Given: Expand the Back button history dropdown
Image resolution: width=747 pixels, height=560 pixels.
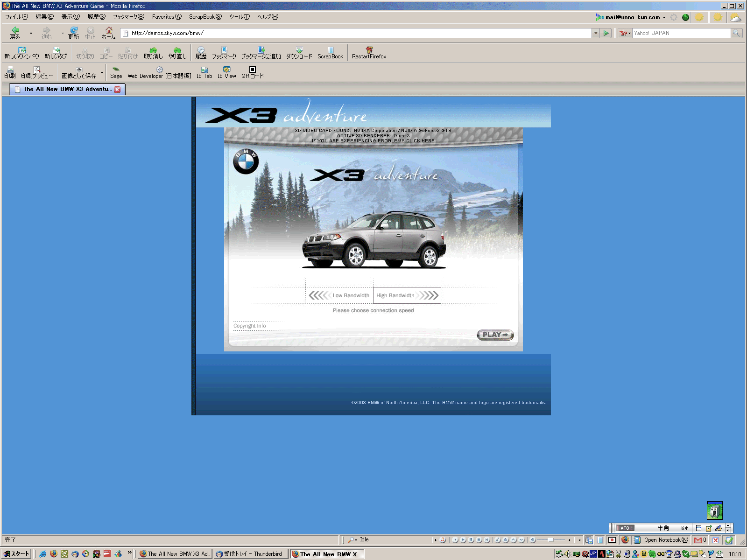Looking at the screenshot, I should (x=31, y=33).
